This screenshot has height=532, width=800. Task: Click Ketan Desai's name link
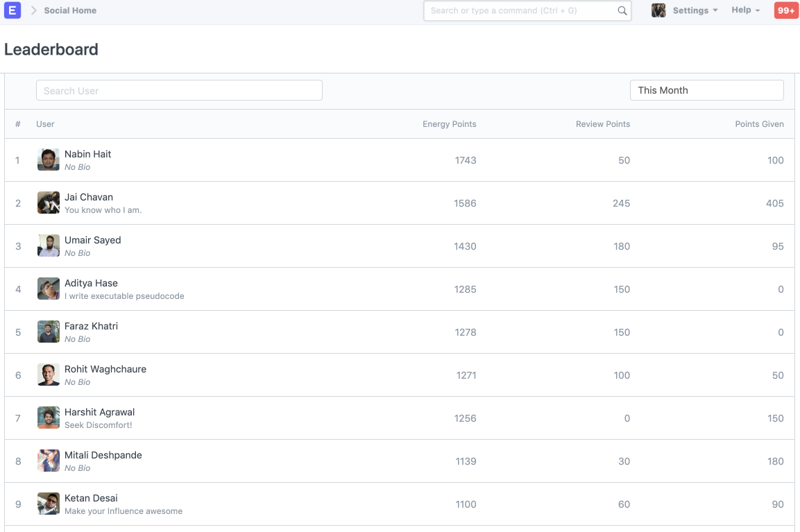[x=90, y=497]
